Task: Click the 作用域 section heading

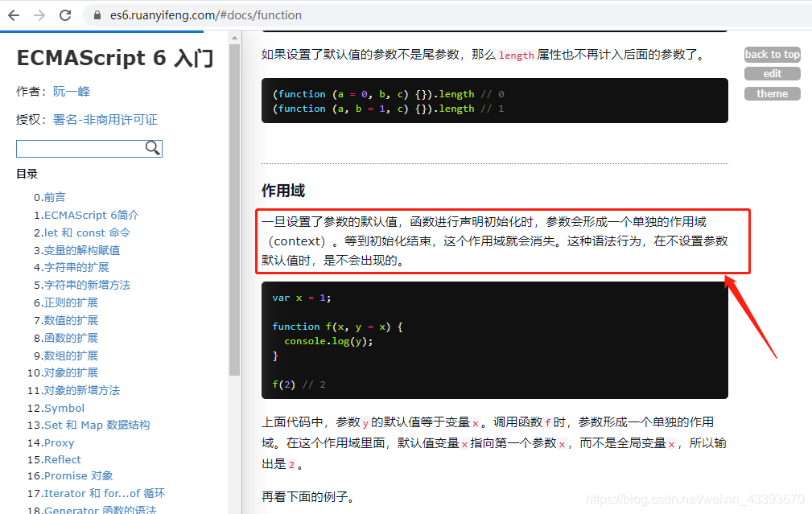Action: tap(283, 191)
